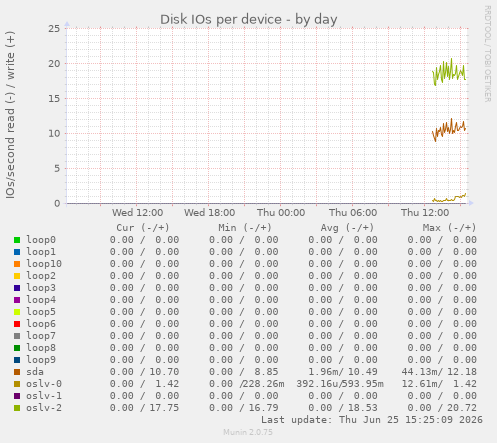The height and width of the screenshot is (443, 497).
Task: Select the oslv-2 device label
Action: coord(44,408)
